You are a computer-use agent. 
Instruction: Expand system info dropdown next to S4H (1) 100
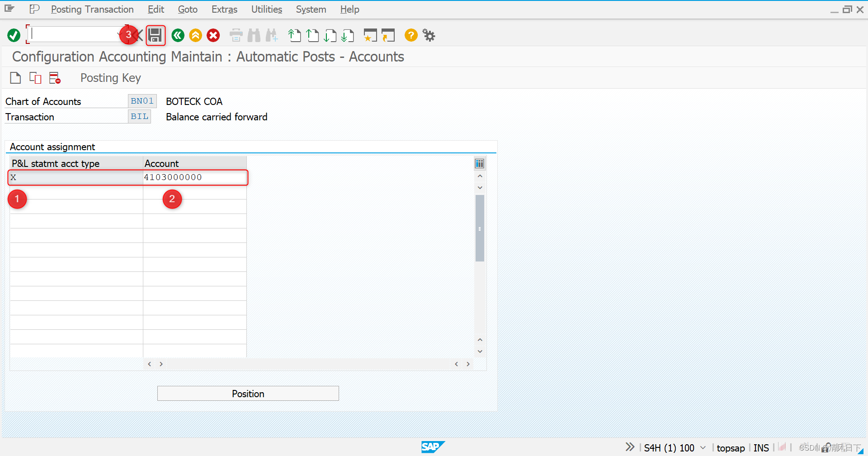click(703, 447)
